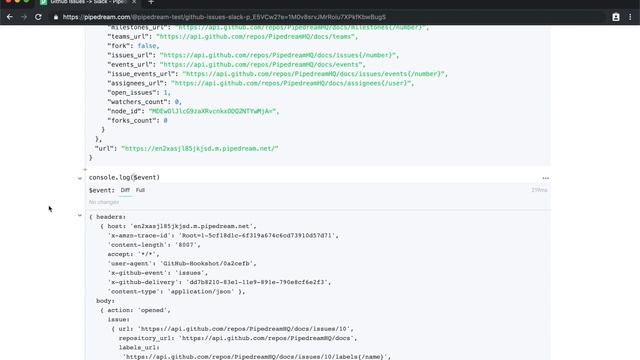Screen dimensions: 640x360
Task: Reload the Pipedream page
Action: (38, 17)
